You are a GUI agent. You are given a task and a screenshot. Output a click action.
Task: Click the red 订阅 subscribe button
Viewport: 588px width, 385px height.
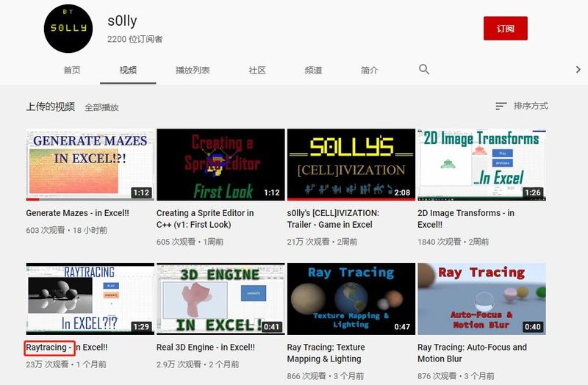click(506, 29)
